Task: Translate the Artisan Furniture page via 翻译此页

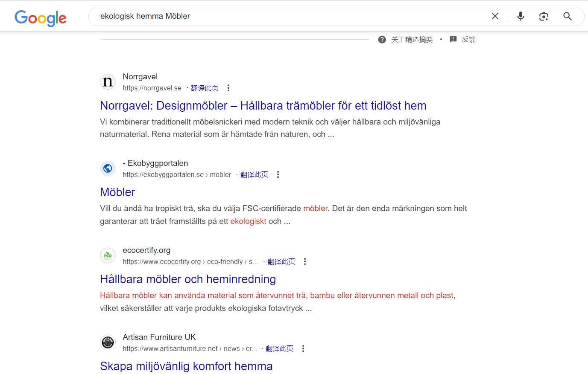Action: (279, 348)
